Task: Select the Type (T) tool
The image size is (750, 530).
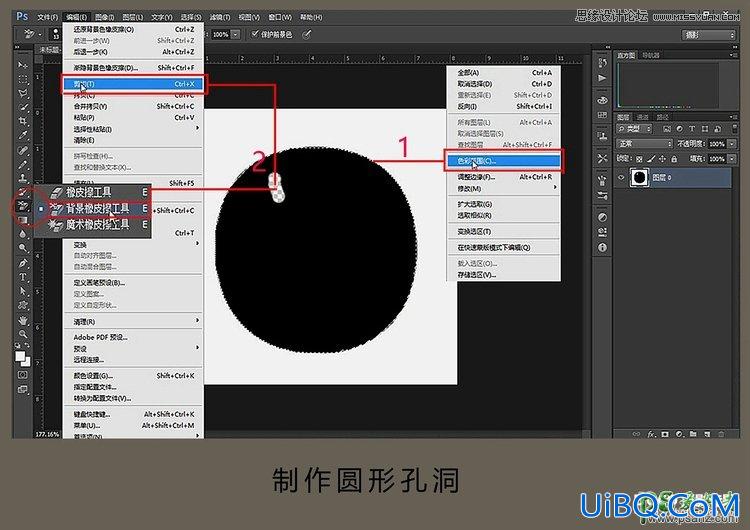Action: pos(22,277)
